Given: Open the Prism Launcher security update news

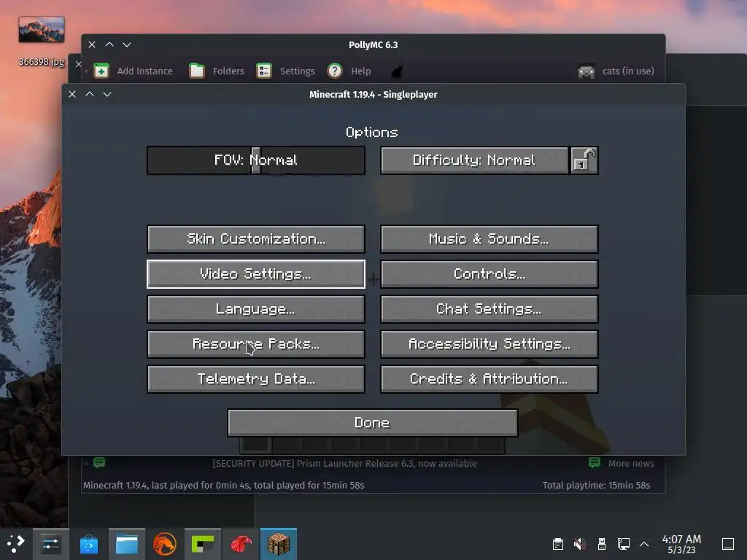Looking at the screenshot, I should click(344, 463).
